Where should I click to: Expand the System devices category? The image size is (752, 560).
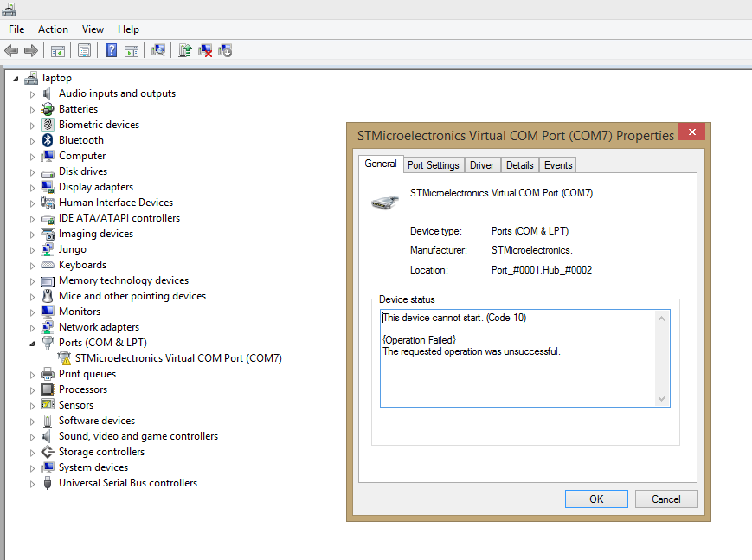coord(32,468)
